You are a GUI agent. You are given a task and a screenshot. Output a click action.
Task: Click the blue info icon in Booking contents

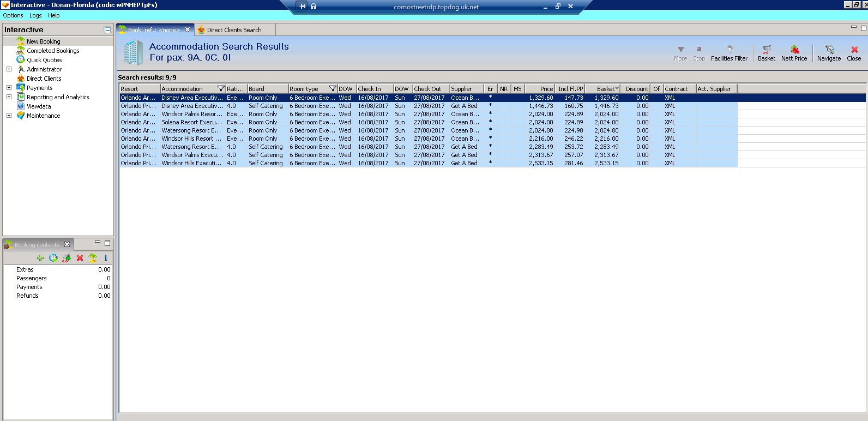pos(106,258)
